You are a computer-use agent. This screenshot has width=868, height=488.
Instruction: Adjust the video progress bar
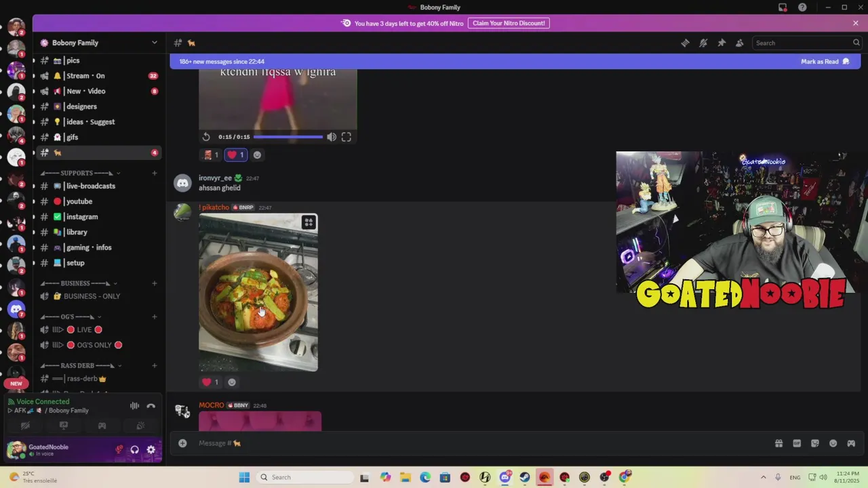[288, 137]
